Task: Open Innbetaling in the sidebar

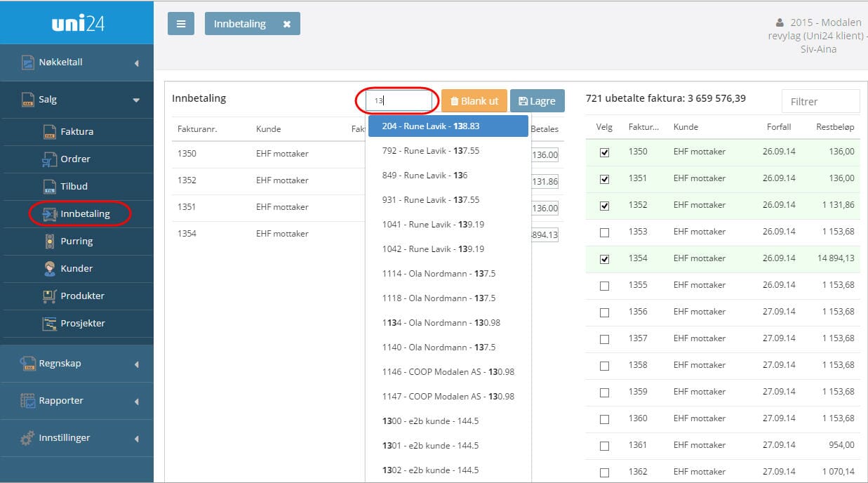Action: point(85,214)
